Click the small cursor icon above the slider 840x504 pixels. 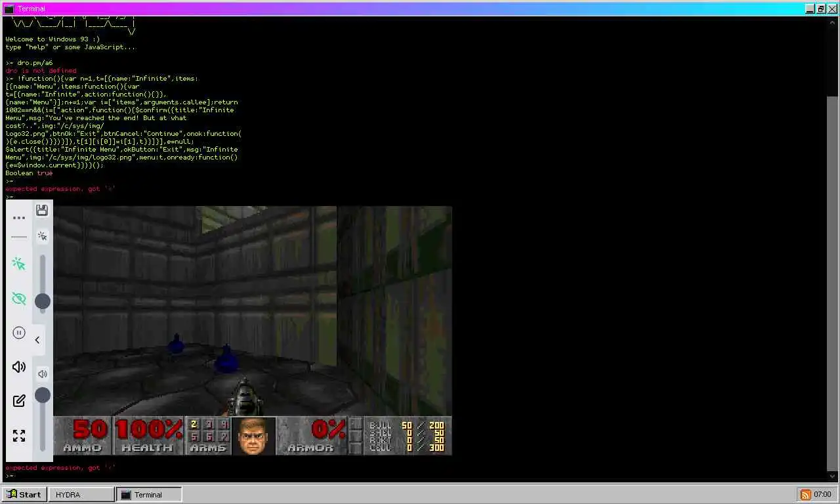[x=42, y=236]
